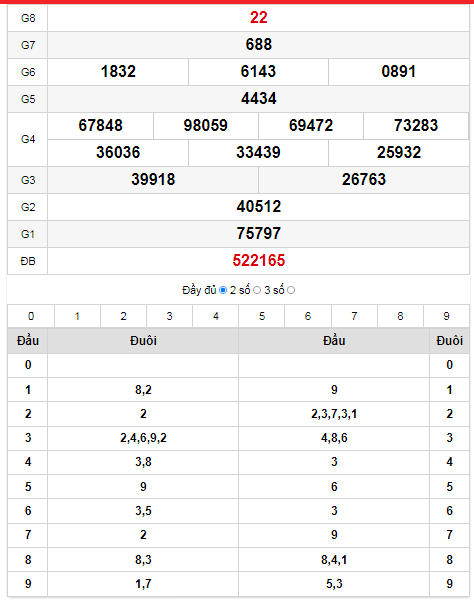The image size is (474, 600).
Task: Select digit 8 in the number filter row
Action: 400,316
